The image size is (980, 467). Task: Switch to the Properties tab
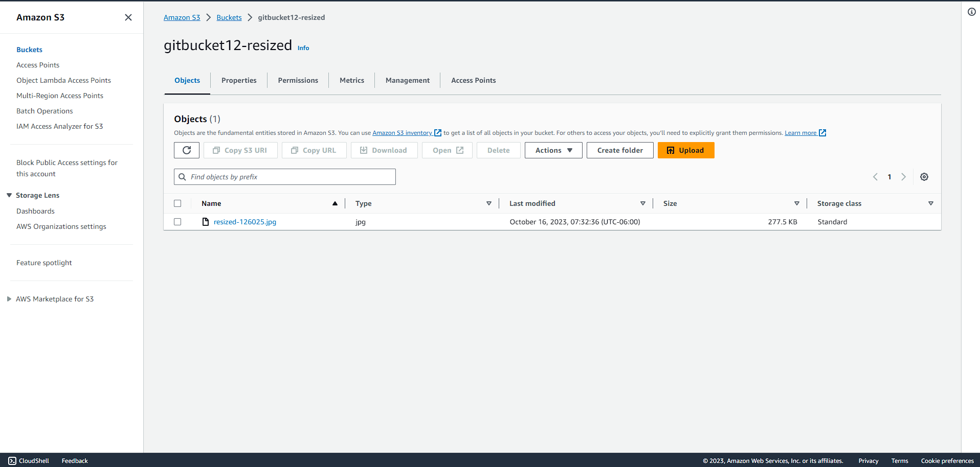tap(239, 80)
